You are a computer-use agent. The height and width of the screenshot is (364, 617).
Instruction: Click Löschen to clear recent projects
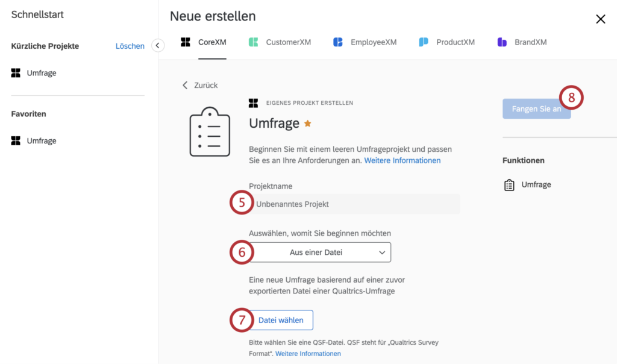(130, 46)
